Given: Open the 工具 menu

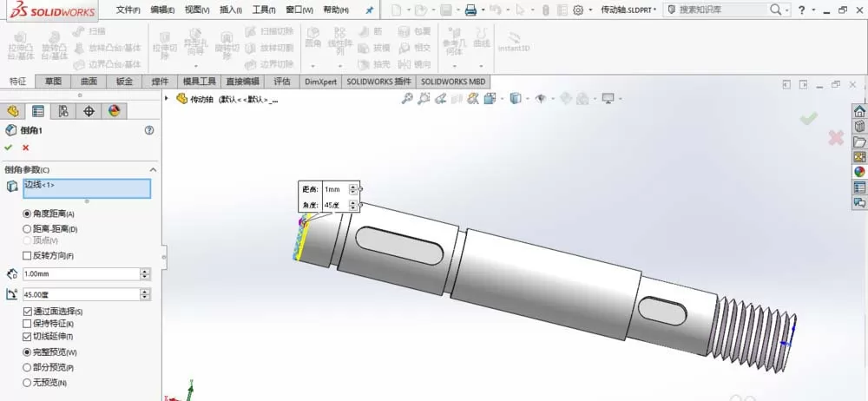Looking at the screenshot, I should [264, 10].
